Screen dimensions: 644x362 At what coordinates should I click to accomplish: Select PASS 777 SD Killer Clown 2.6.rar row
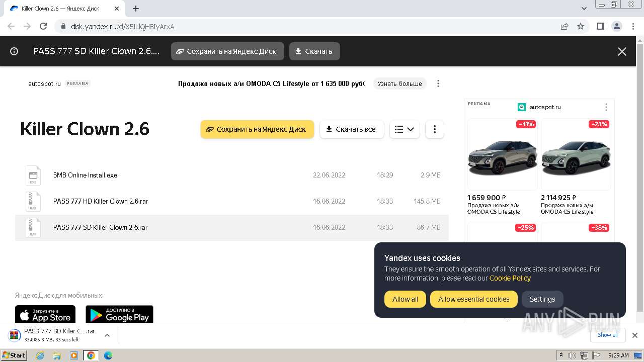pos(232,227)
